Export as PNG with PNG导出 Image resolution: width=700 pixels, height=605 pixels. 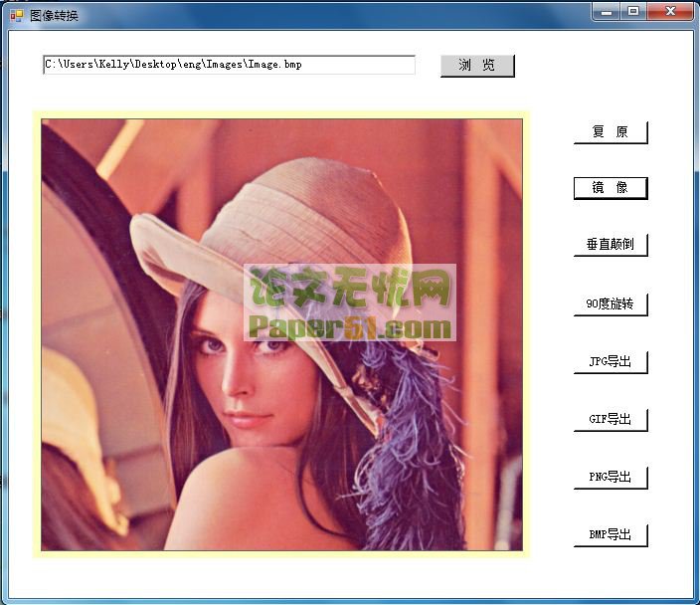pos(611,478)
